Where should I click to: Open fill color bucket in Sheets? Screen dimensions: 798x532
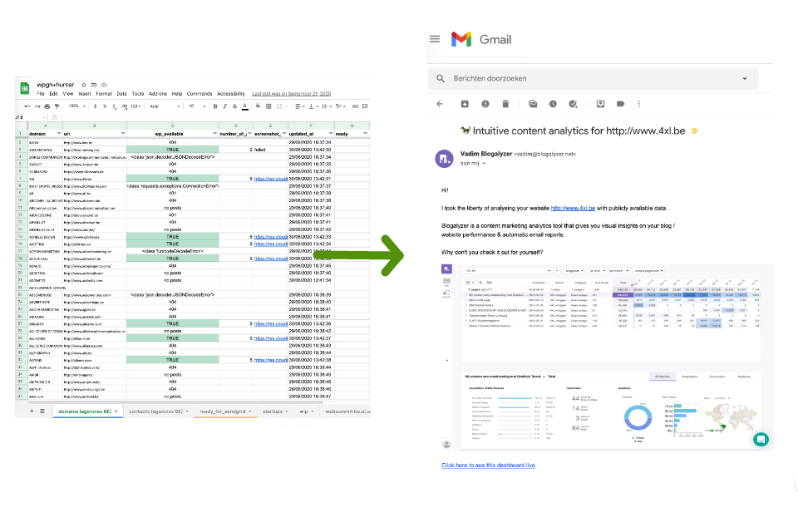pyautogui.click(x=258, y=106)
